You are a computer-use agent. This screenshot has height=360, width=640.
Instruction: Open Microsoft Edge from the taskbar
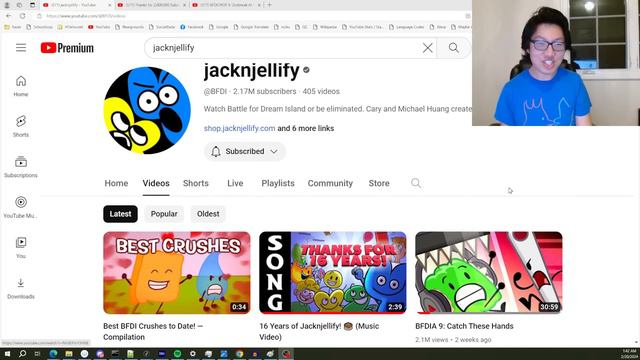click(x=53, y=354)
